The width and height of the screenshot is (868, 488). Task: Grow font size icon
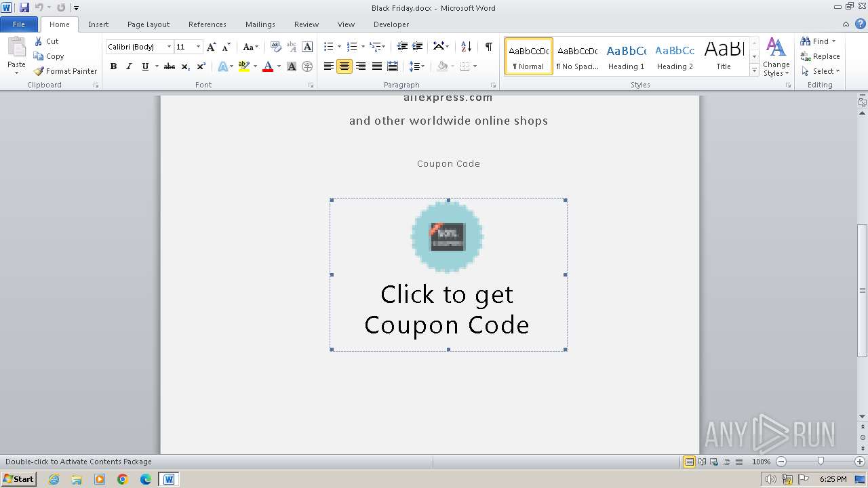[212, 47]
